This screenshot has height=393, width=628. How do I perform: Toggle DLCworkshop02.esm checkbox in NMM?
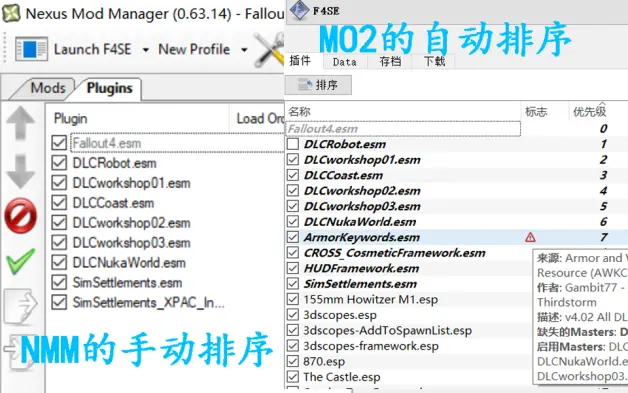pos(59,223)
